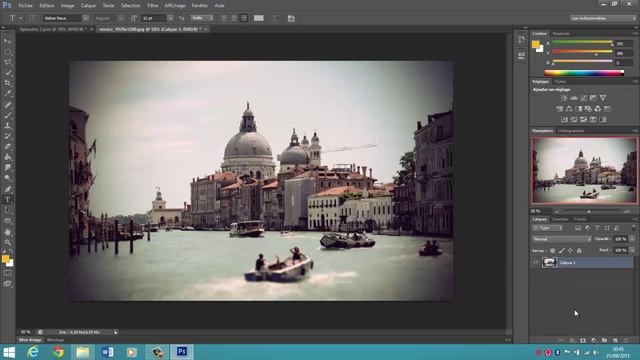640x360 pixels.
Task: Add a Color Balance adjustment
Action: point(569,109)
